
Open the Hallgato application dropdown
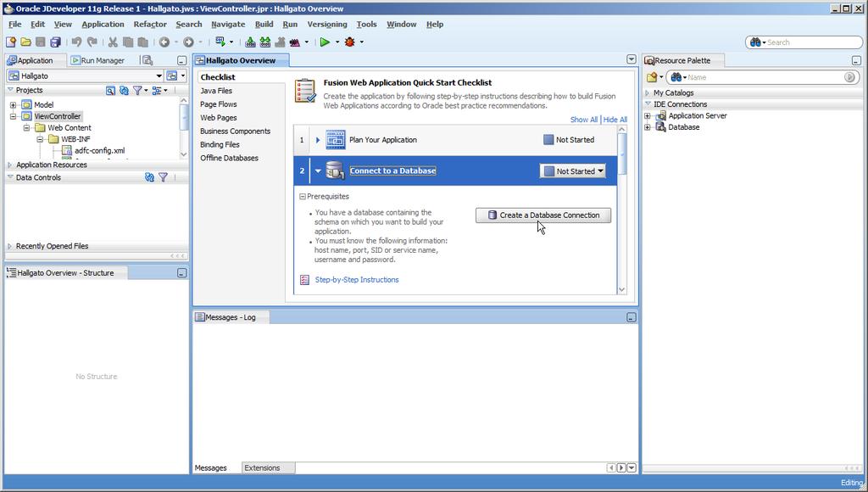[x=159, y=75]
